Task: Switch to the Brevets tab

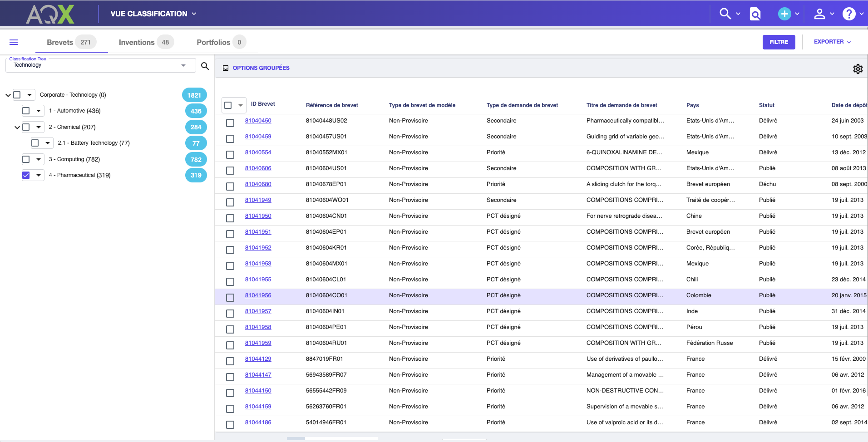Action: click(x=71, y=42)
